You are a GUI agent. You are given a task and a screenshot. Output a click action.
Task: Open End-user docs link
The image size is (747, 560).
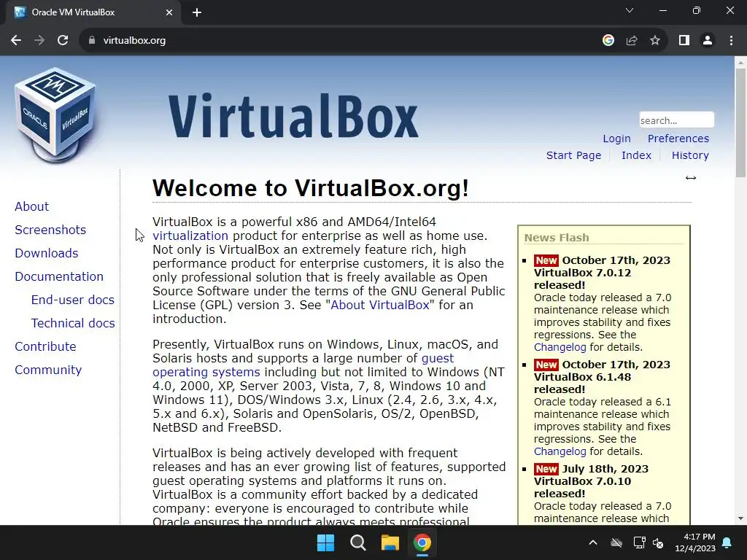click(x=73, y=300)
